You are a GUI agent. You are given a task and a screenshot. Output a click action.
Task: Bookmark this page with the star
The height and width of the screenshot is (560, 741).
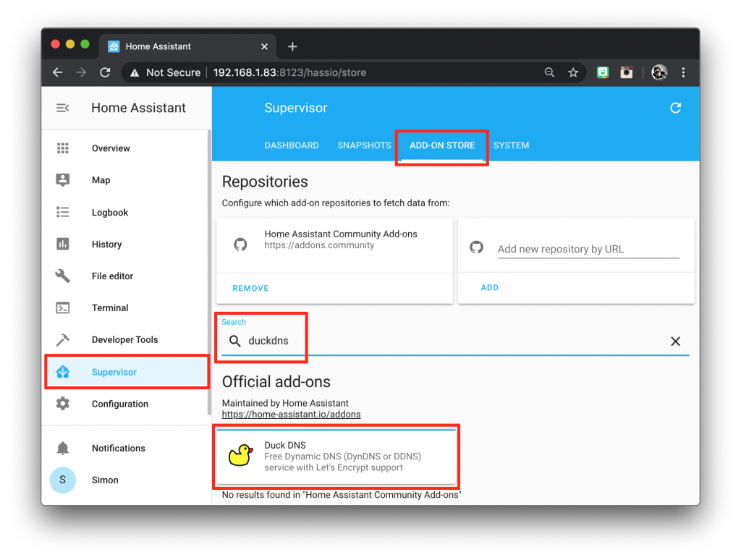(573, 72)
